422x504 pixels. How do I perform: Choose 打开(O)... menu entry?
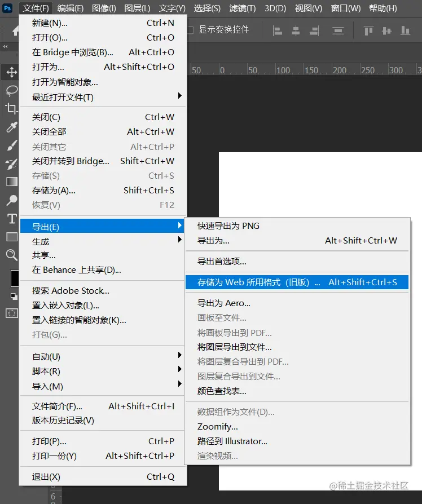click(x=103, y=38)
